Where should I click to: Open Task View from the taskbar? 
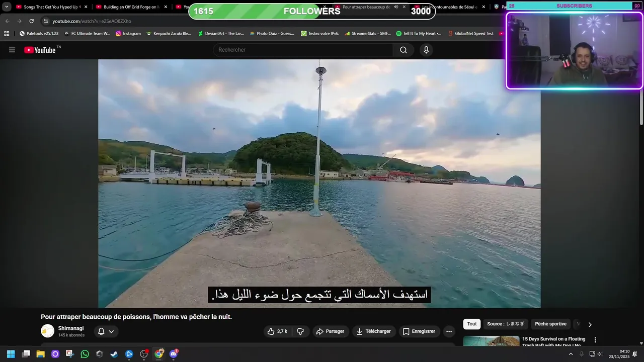pyautogui.click(x=26, y=354)
